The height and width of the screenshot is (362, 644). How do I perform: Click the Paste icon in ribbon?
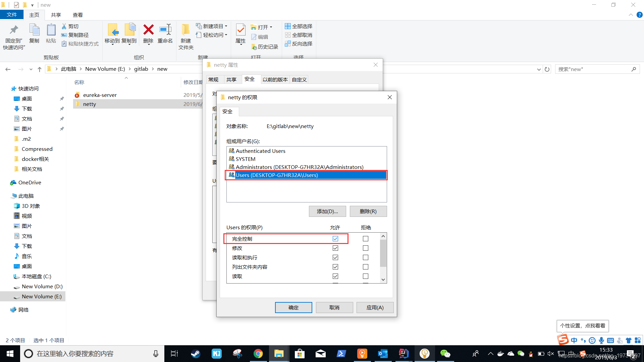[x=51, y=30]
